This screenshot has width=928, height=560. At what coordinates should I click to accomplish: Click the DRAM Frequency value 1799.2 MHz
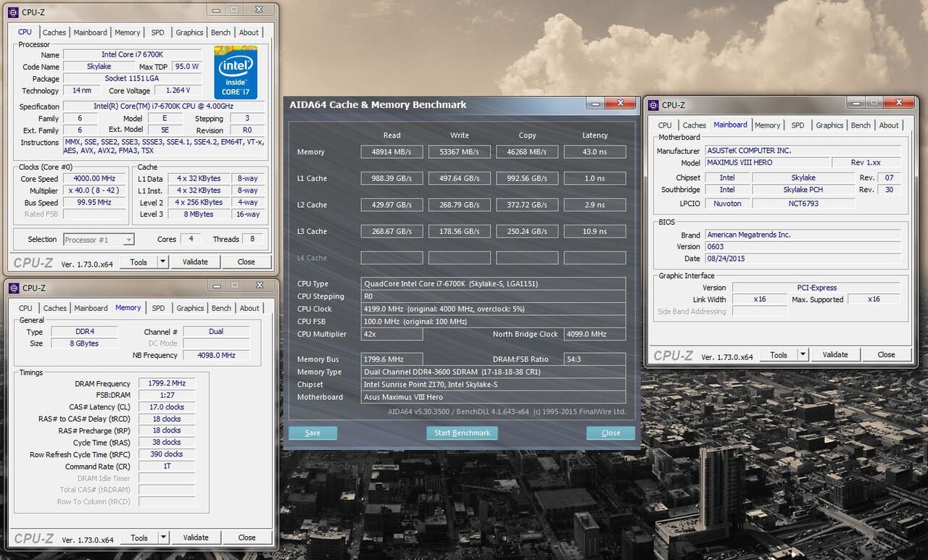[x=167, y=384]
